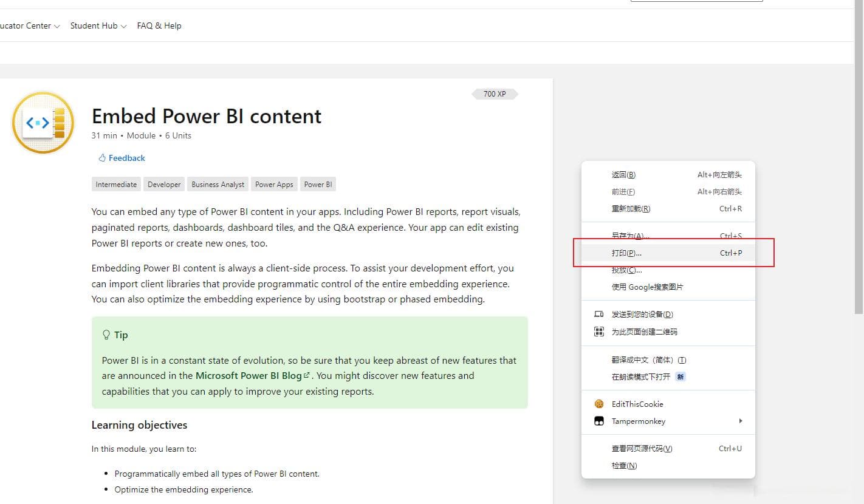Choose 检查(N) from the context menu
This screenshot has width=864, height=504.
click(x=668, y=466)
